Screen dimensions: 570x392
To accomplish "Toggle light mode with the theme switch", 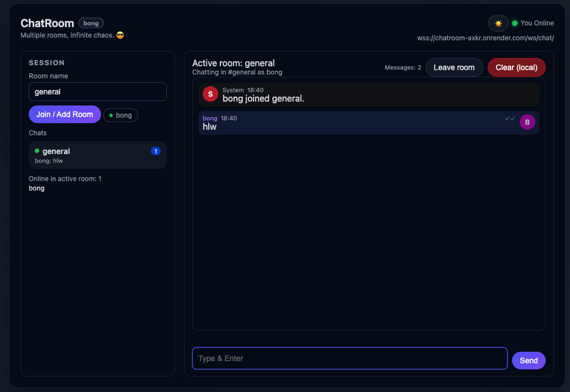I will 498,23.
